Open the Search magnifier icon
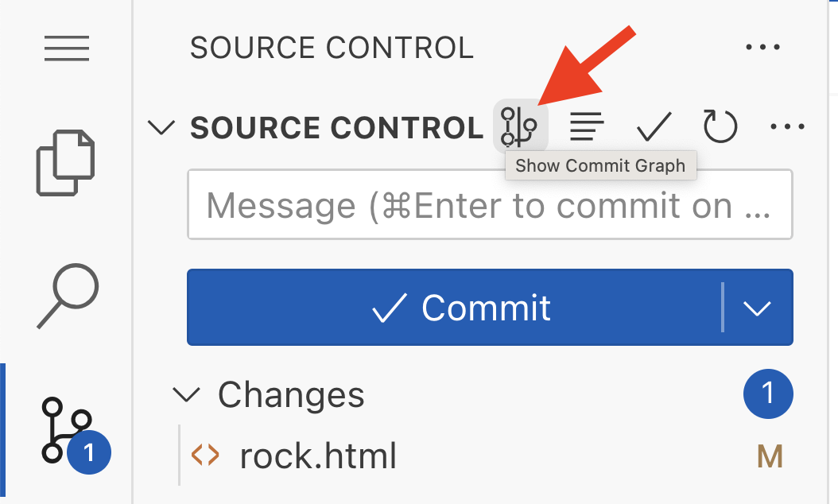The width and height of the screenshot is (838, 504). click(x=68, y=296)
